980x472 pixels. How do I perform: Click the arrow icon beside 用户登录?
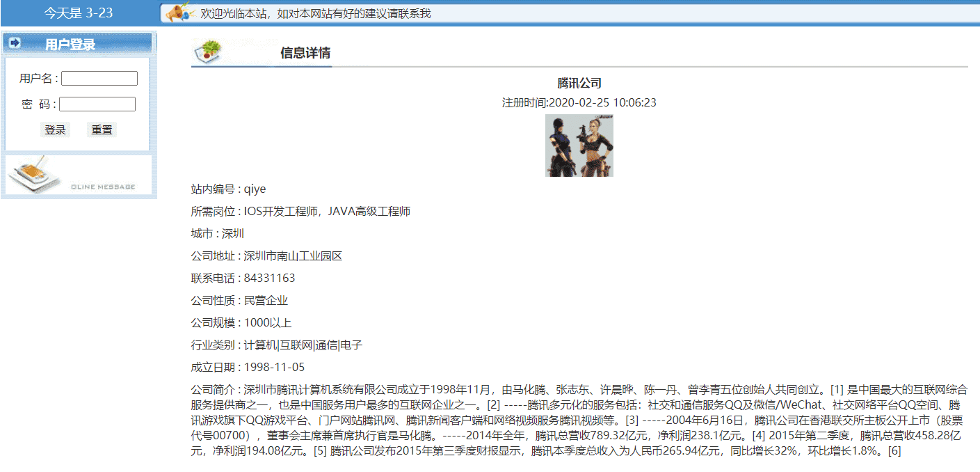pos(15,43)
